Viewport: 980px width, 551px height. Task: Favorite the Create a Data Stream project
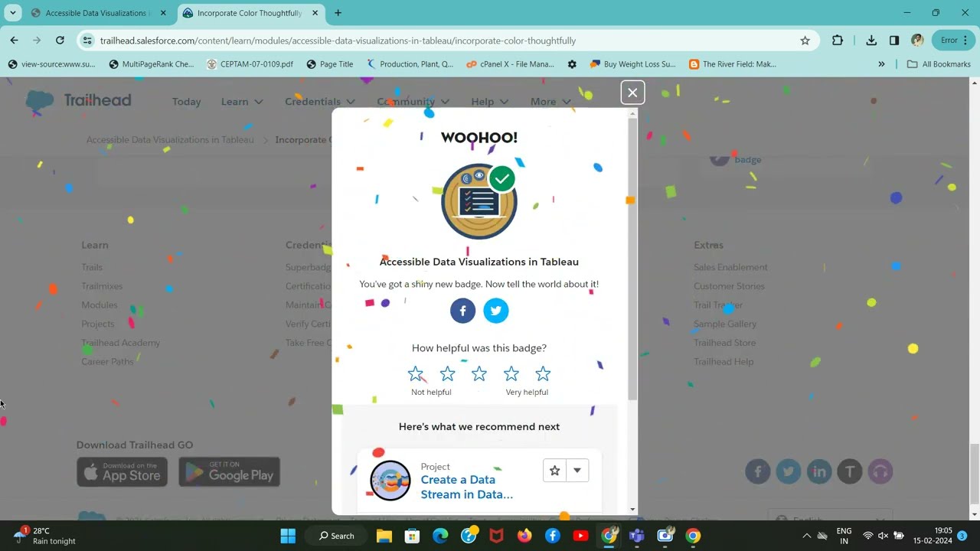click(554, 471)
